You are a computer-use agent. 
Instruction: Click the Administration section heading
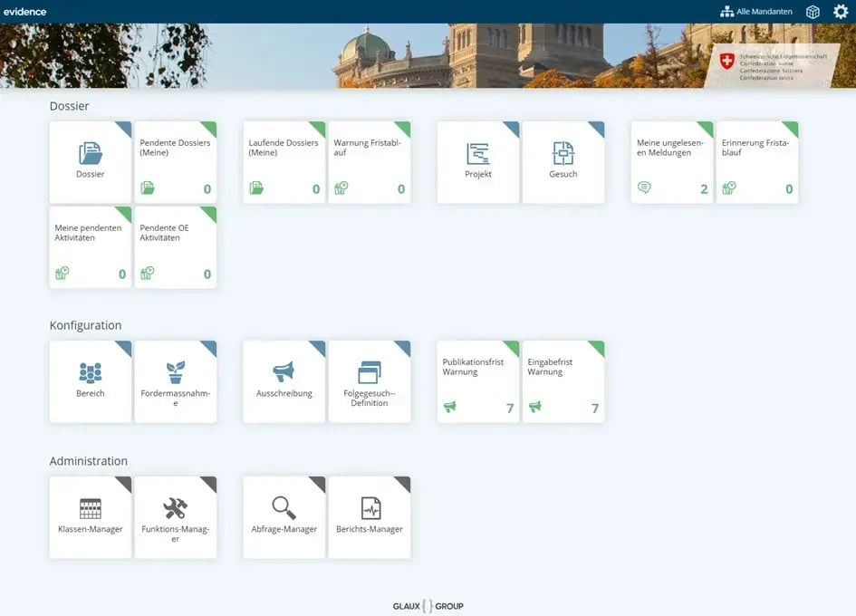89,461
